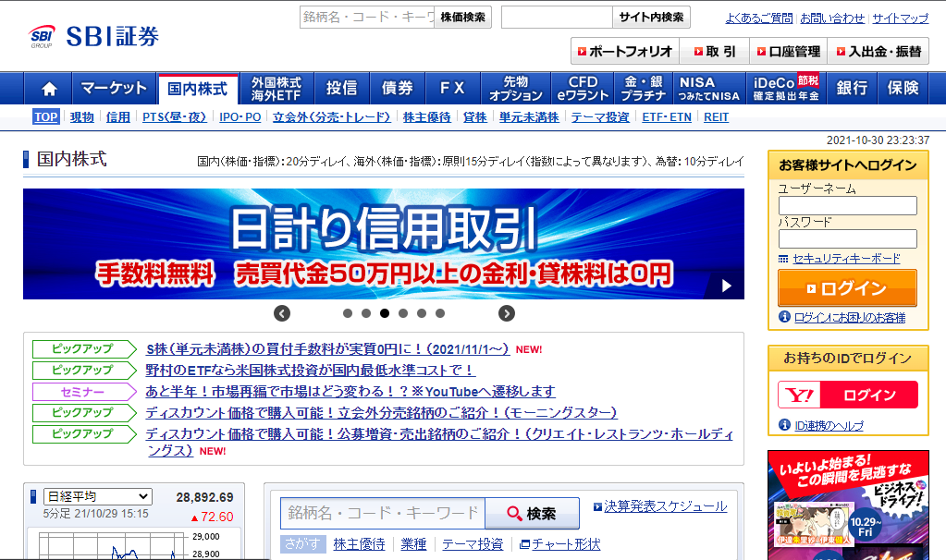
Task: Focus the site search input field
Action: coord(557,17)
